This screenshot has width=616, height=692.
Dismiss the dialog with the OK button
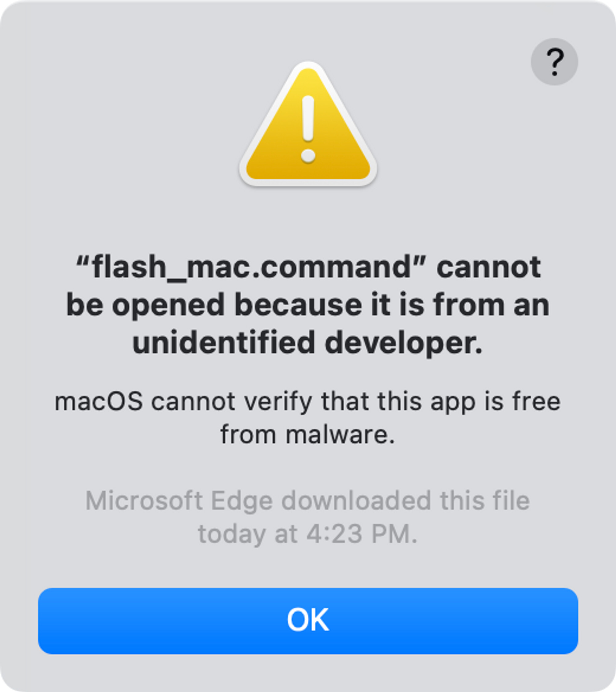308,621
